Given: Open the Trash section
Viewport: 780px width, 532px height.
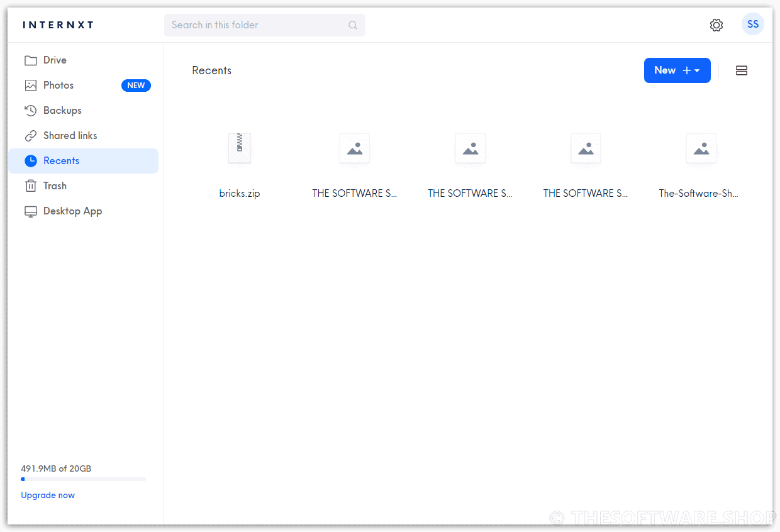Looking at the screenshot, I should click(83, 186).
